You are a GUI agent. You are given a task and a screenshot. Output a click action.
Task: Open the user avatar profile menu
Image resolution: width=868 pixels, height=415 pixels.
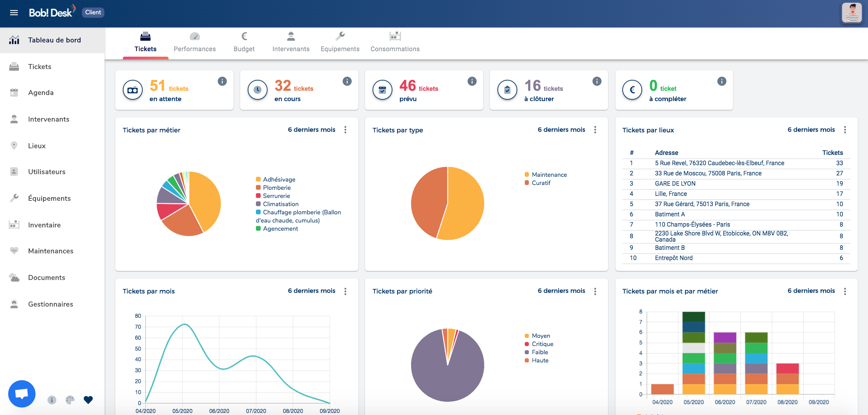[852, 13]
